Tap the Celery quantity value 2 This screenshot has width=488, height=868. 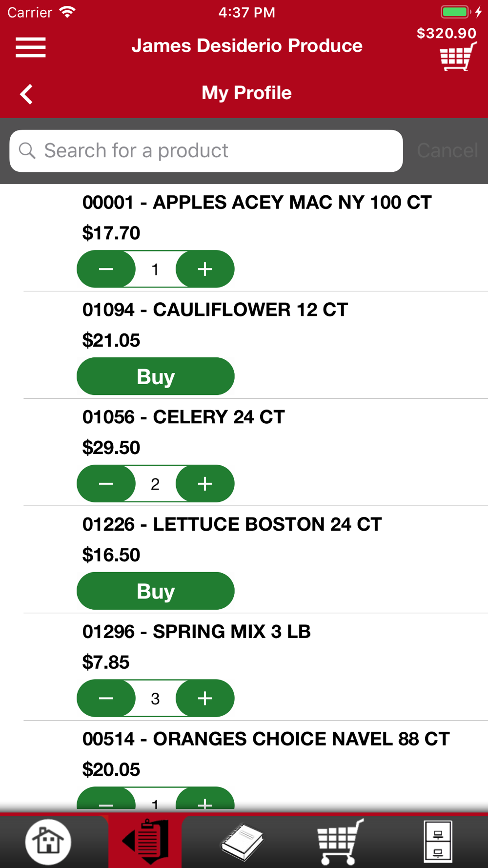[x=155, y=484]
